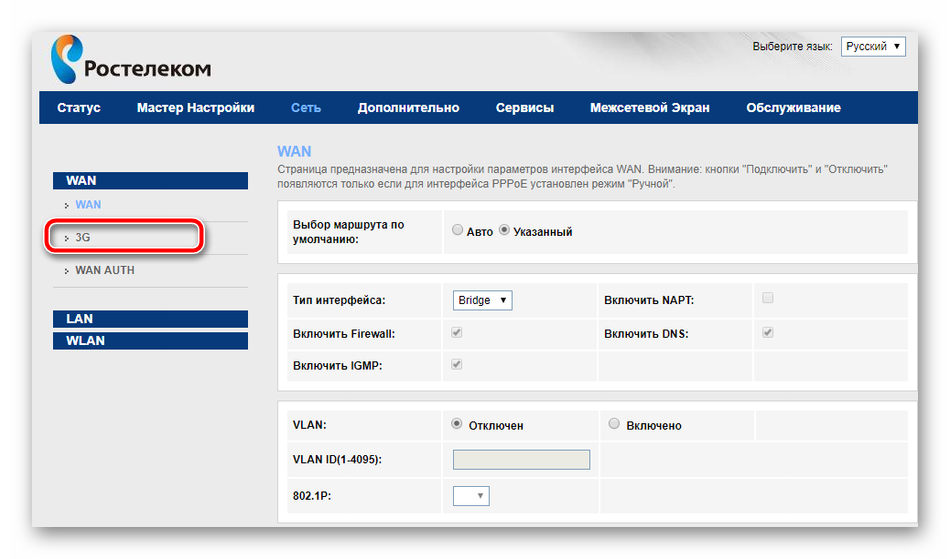The width and height of the screenshot is (950, 559).
Task: Expand the LAN sidebar section
Action: 150,319
